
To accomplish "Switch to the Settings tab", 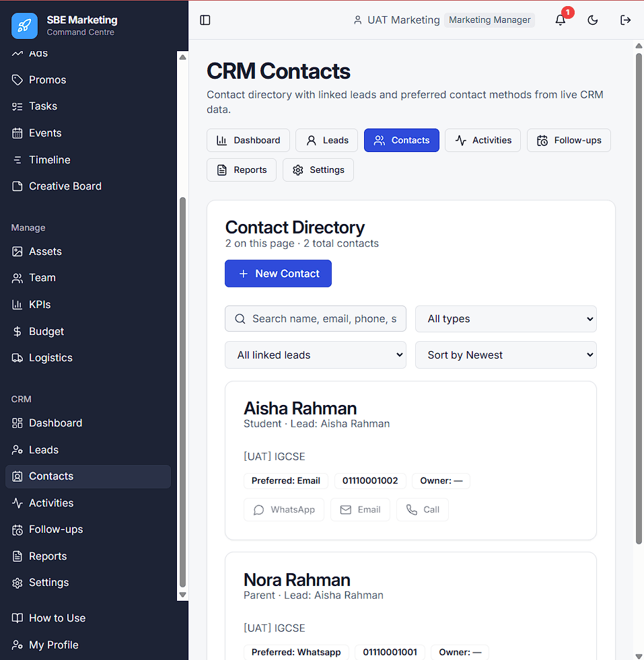I will coord(318,170).
